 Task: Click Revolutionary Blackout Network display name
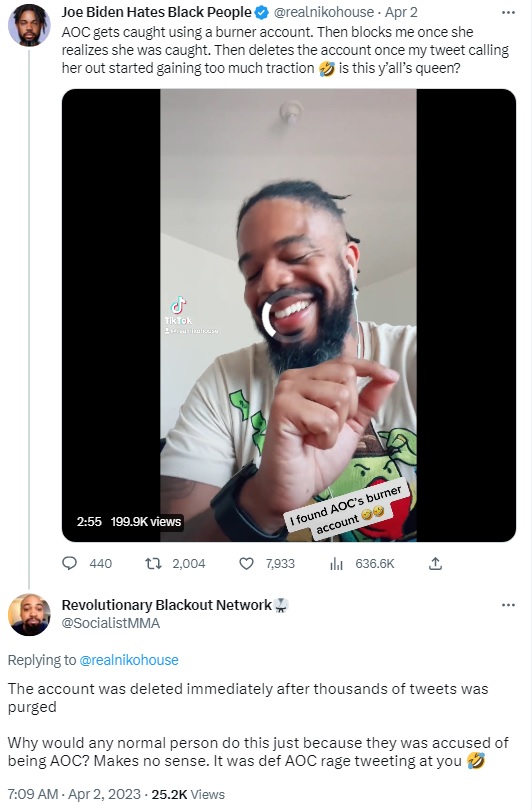tap(166, 605)
